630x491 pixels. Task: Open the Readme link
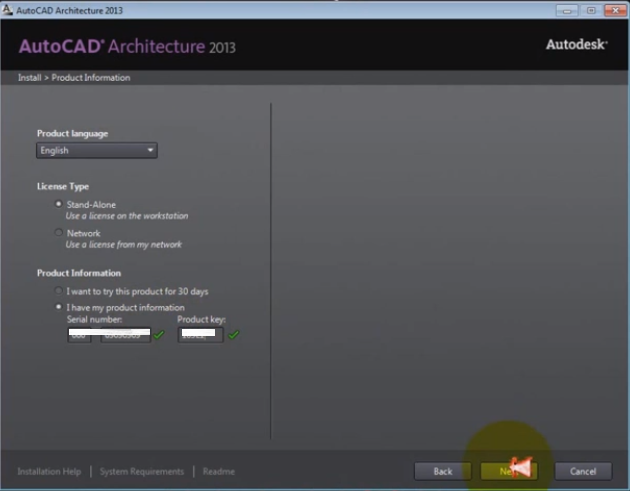click(219, 471)
